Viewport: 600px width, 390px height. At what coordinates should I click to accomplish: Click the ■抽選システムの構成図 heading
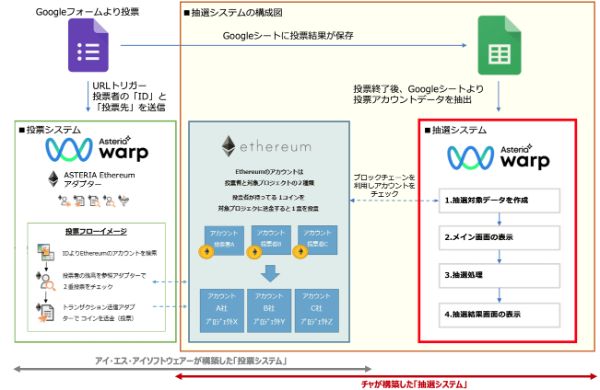pyautogui.click(x=233, y=13)
